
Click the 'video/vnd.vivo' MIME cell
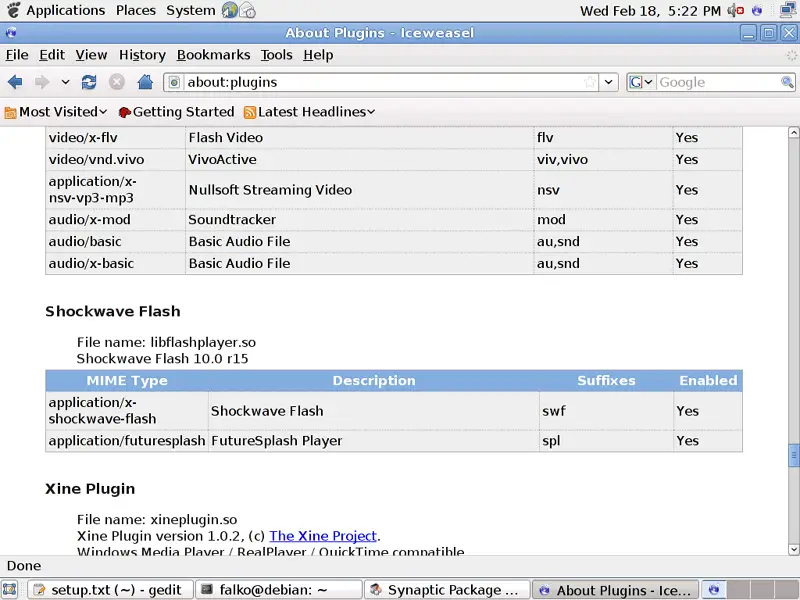coord(115,160)
